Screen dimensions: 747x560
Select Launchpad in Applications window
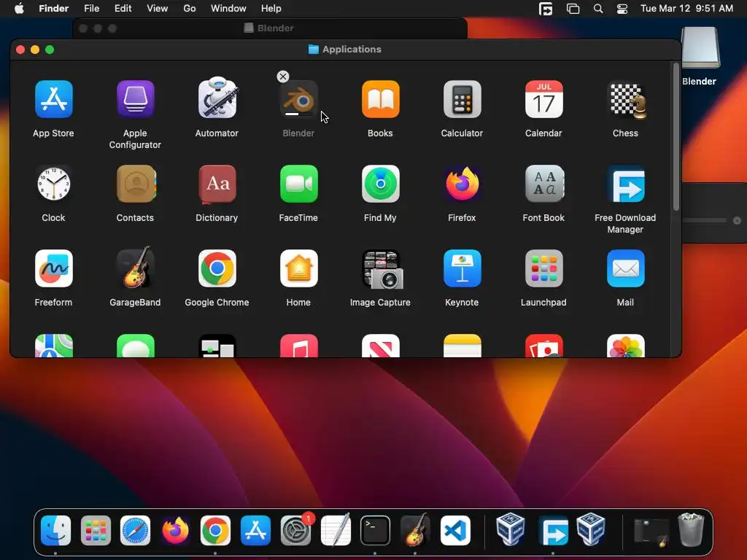[x=543, y=268]
